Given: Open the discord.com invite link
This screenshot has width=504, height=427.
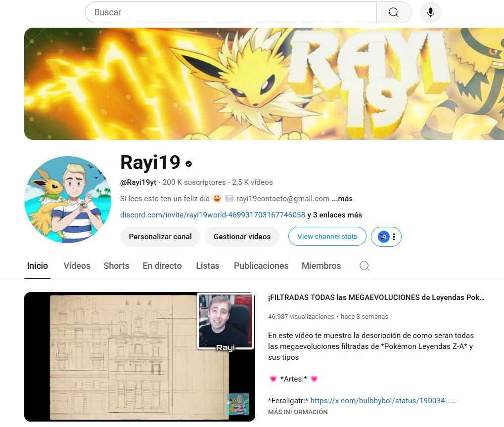Looking at the screenshot, I should pos(213,215).
